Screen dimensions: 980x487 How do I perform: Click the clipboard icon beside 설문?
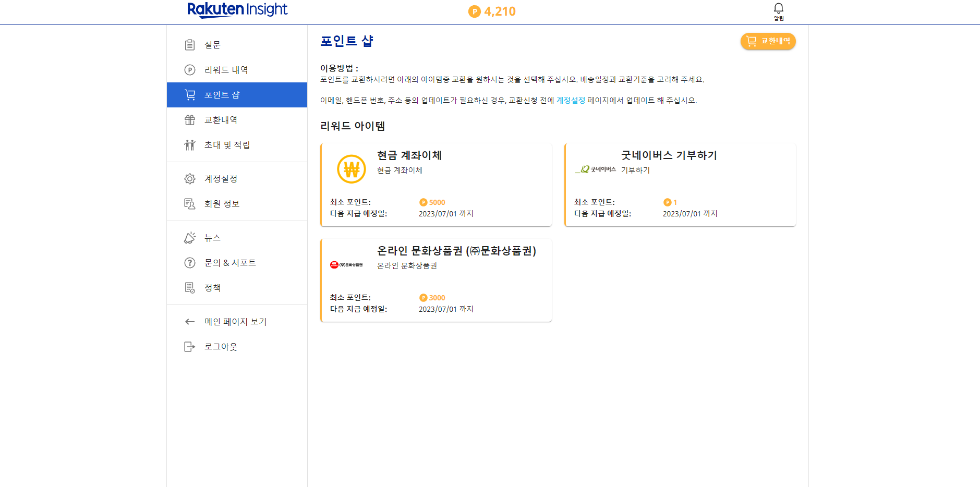tap(190, 45)
